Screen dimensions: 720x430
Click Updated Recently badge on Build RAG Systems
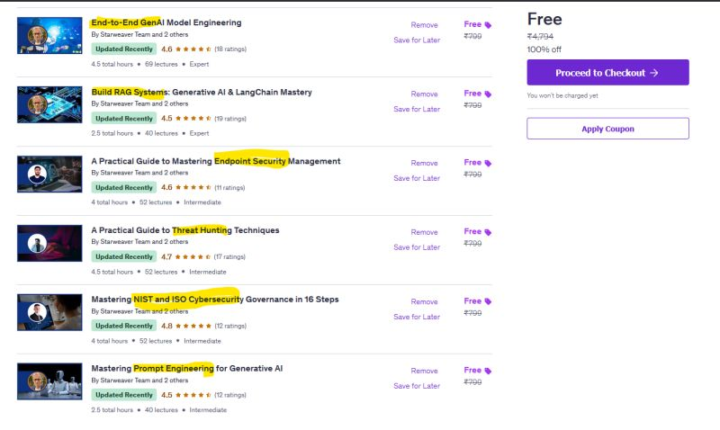(x=124, y=119)
